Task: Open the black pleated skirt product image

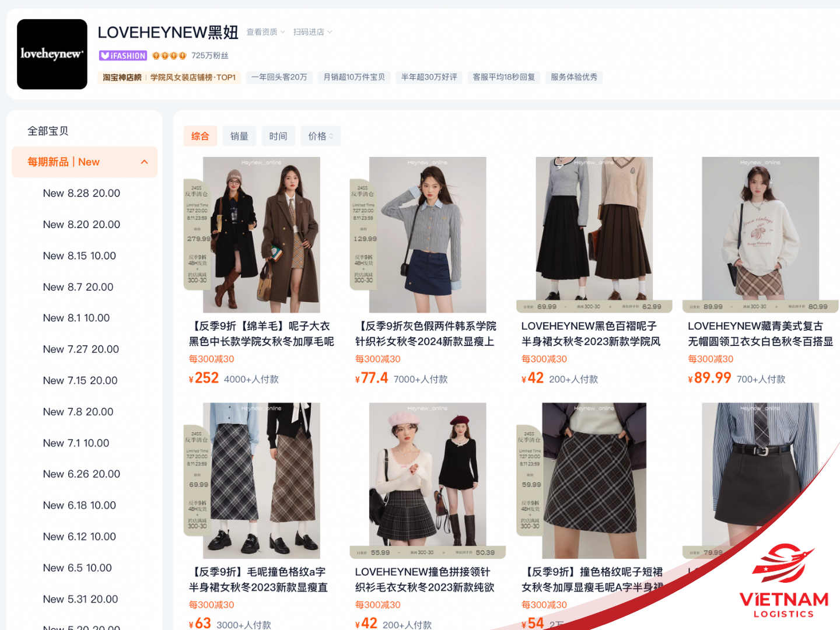Action: [x=594, y=235]
